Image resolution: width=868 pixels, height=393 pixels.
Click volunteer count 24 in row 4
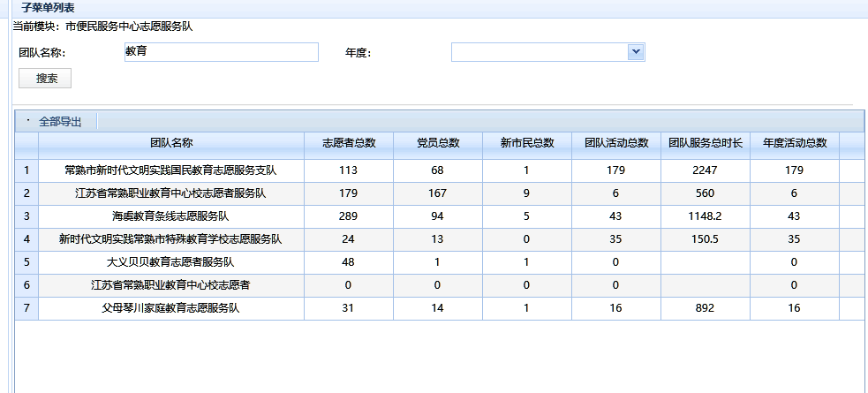click(x=348, y=239)
